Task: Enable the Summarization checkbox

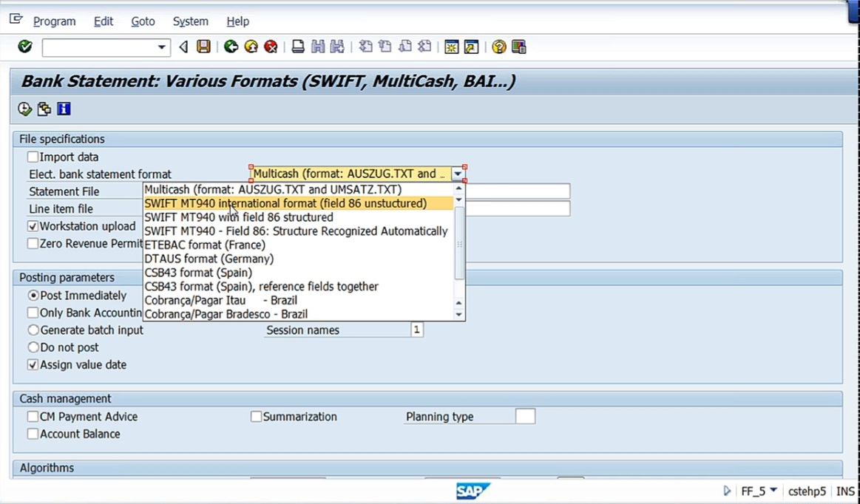Action: click(256, 417)
